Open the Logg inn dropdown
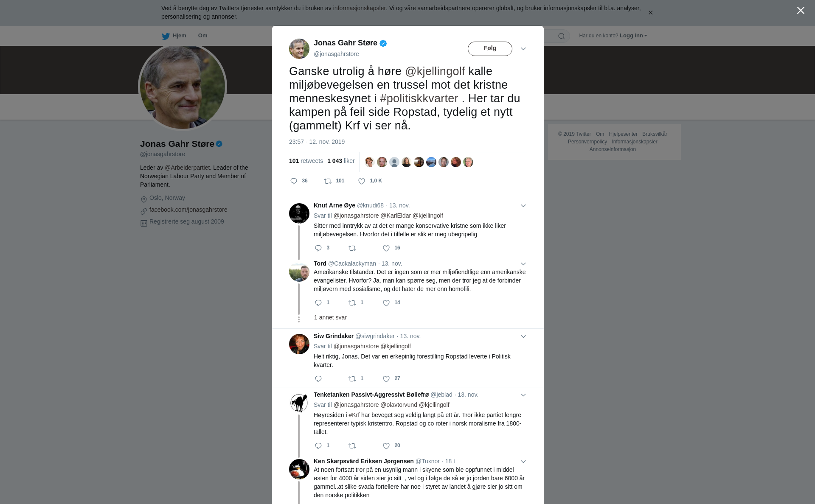 click(x=633, y=36)
